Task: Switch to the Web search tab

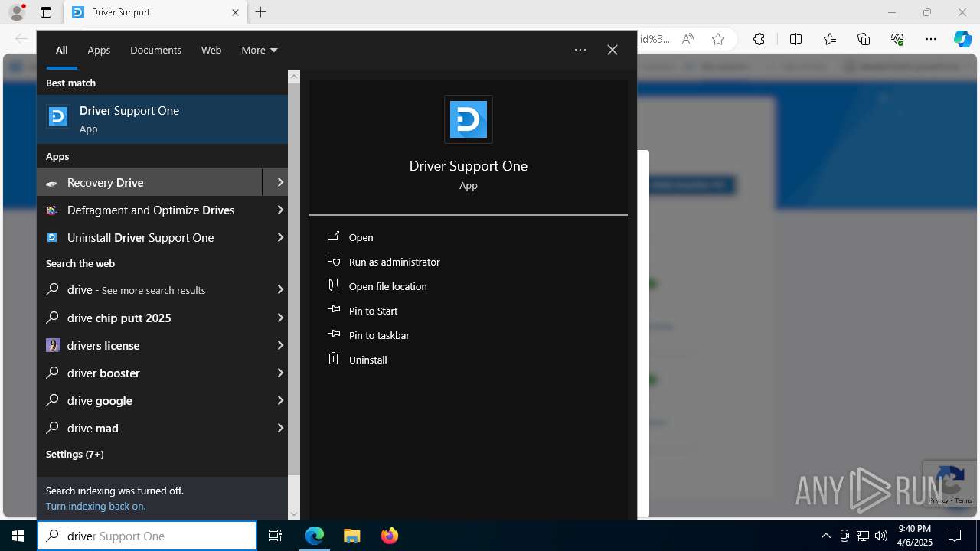Action: click(211, 50)
